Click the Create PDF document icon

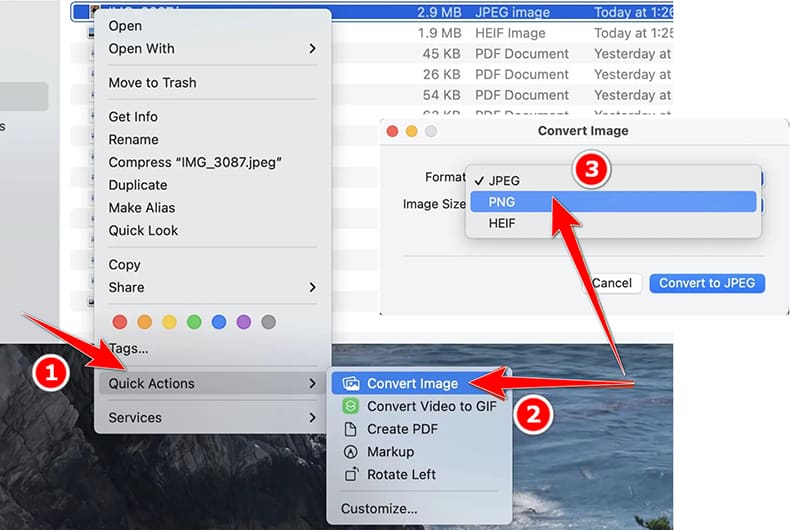pyautogui.click(x=350, y=429)
